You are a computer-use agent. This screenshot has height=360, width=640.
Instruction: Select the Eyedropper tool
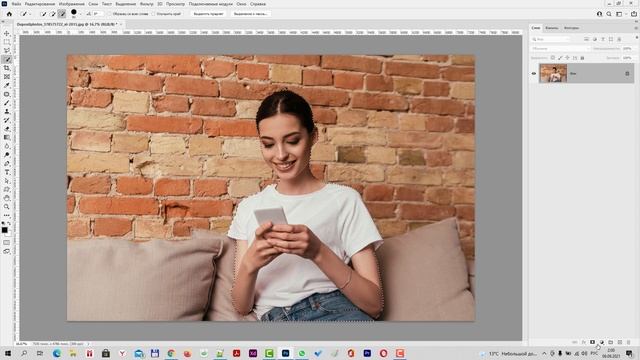[7, 85]
